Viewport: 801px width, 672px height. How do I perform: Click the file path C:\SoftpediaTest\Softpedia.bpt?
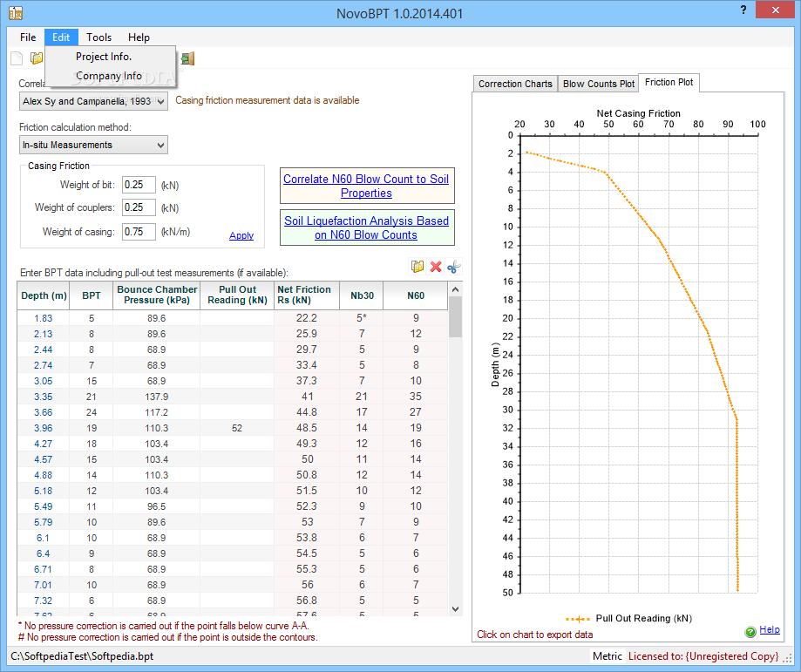(82, 656)
